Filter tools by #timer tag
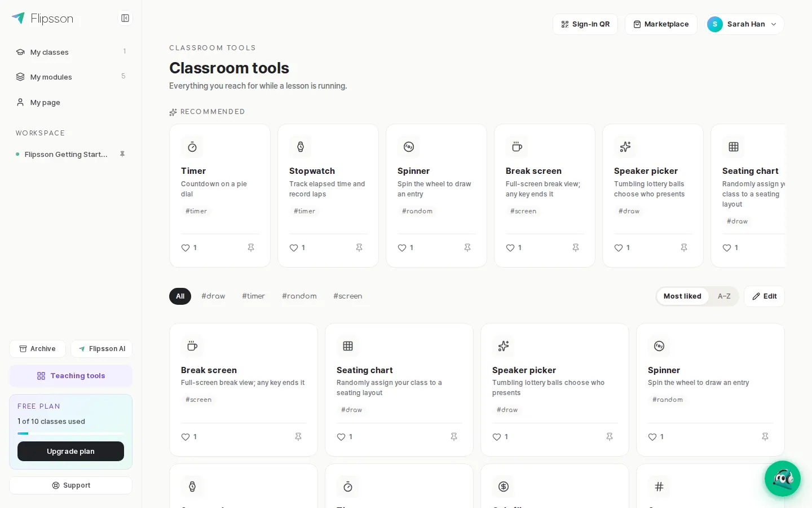The height and width of the screenshot is (508, 812). pyautogui.click(x=253, y=296)
